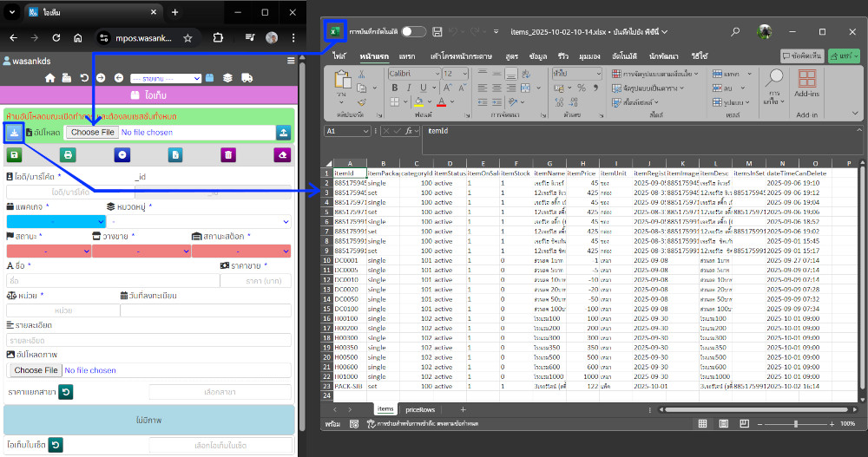Click the upload arrow button beside file chooser
The width and height of the screenshot is (868, 457).
pos(283,133)
